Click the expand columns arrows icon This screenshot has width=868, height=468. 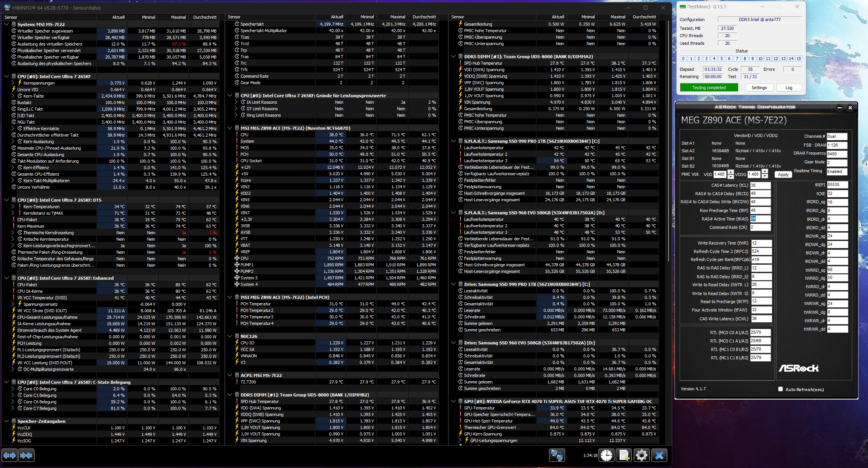[10, 455]
